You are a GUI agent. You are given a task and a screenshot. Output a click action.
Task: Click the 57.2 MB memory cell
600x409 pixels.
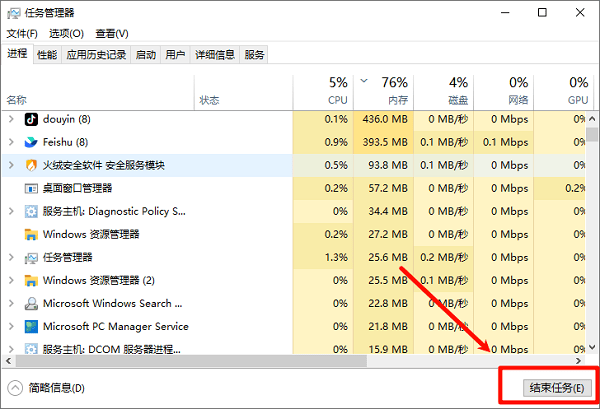click(x=383, y=188)
